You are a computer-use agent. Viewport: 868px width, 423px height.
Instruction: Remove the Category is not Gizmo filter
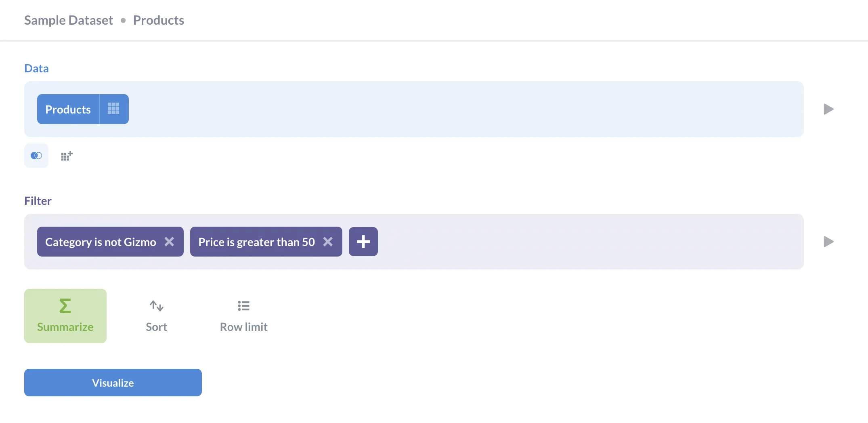[169, 242]
